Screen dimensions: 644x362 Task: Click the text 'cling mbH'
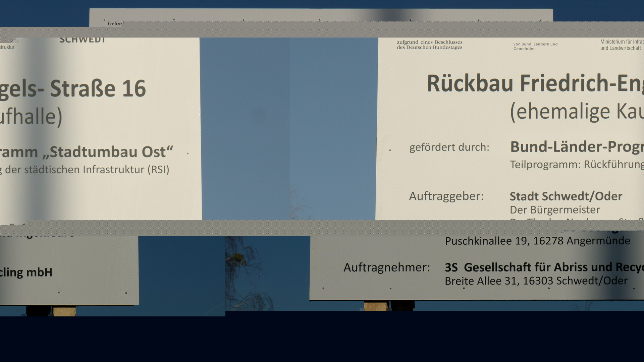tap(26, 273)
